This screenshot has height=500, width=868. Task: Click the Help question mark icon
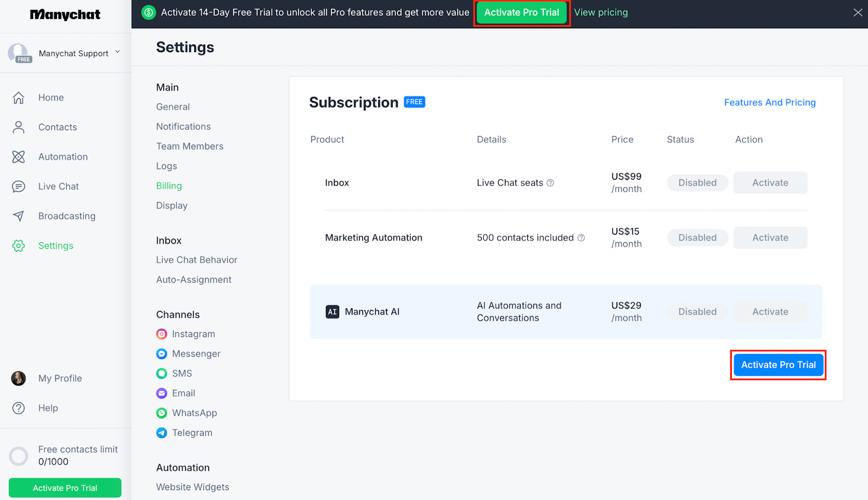click(18, 408)
